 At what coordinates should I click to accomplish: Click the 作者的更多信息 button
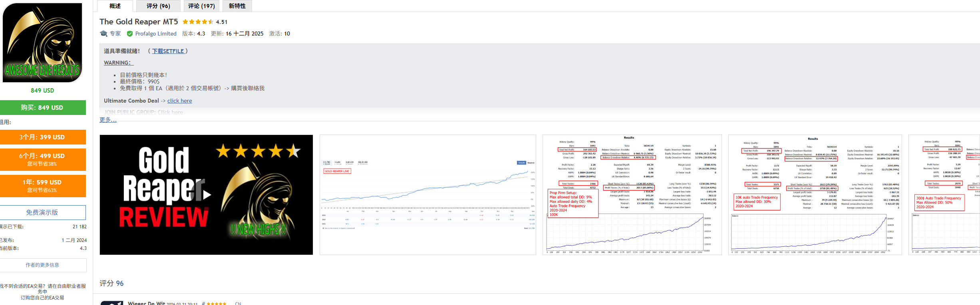[x=42, y=265]
